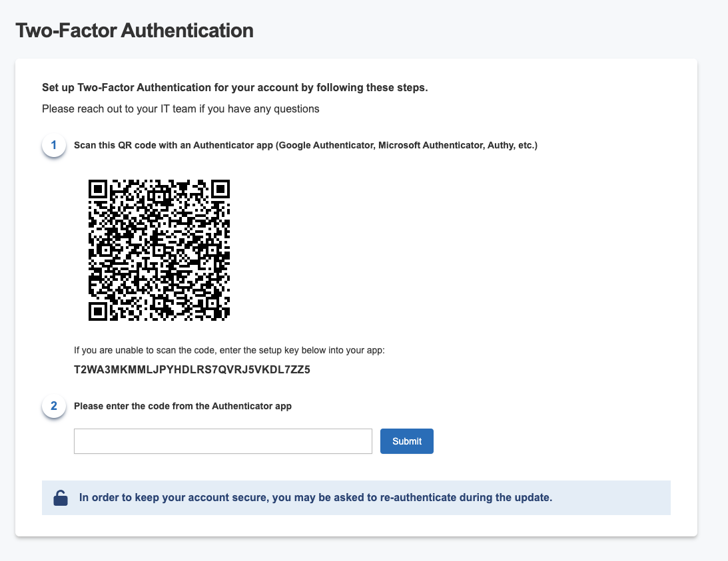Click the setup key T2WA3MKMMLJPYHDLRS7QVRJ5VKDL7ZZ5
The width and height of the screenshot is (728, 561).
pyautogui.click(x=192, y=370)
